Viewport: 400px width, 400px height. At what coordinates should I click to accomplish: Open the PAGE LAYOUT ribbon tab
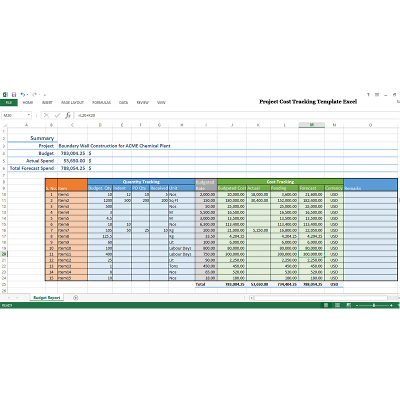pos(72,103)
